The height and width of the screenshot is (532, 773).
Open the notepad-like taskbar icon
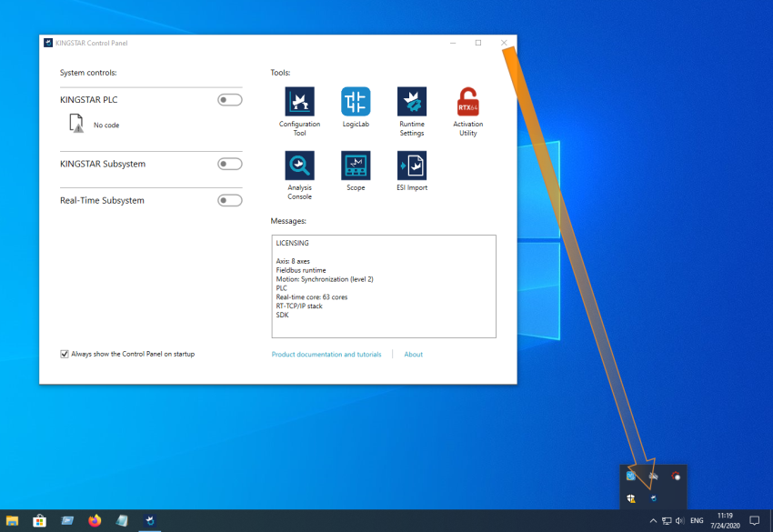tap(122, 521)
